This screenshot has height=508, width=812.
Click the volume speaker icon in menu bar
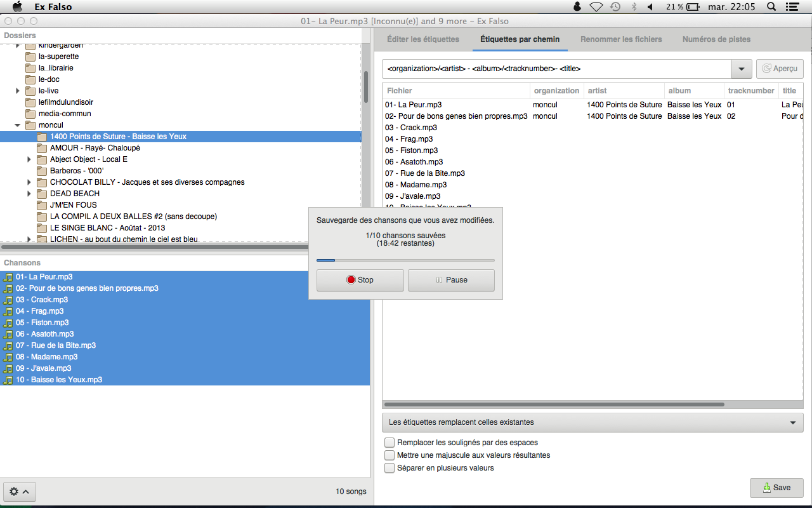pyautogui.click(x=650, y=7)
